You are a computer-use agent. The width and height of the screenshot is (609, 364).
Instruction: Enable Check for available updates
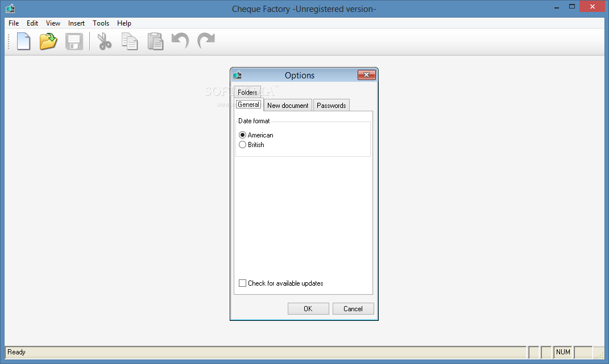[x=281, y=283]
